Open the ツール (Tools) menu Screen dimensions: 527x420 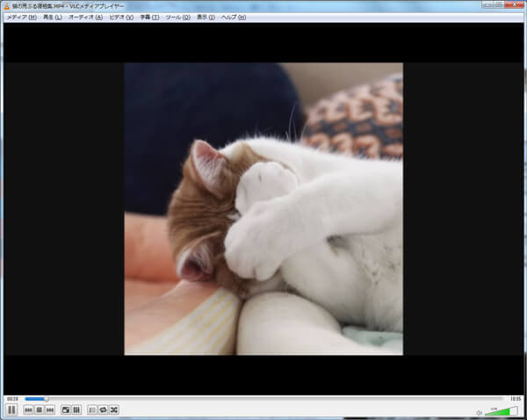(x=177, y=17)
